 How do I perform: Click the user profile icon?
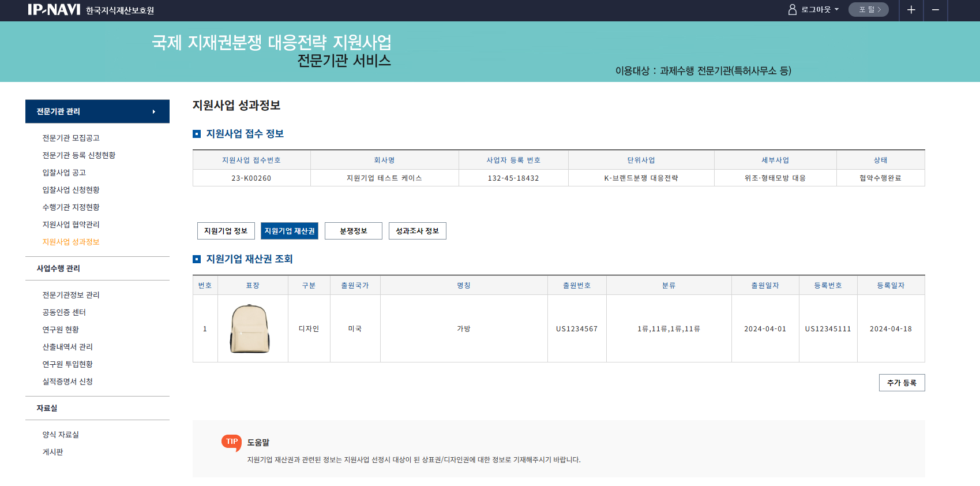pos(792,10)
